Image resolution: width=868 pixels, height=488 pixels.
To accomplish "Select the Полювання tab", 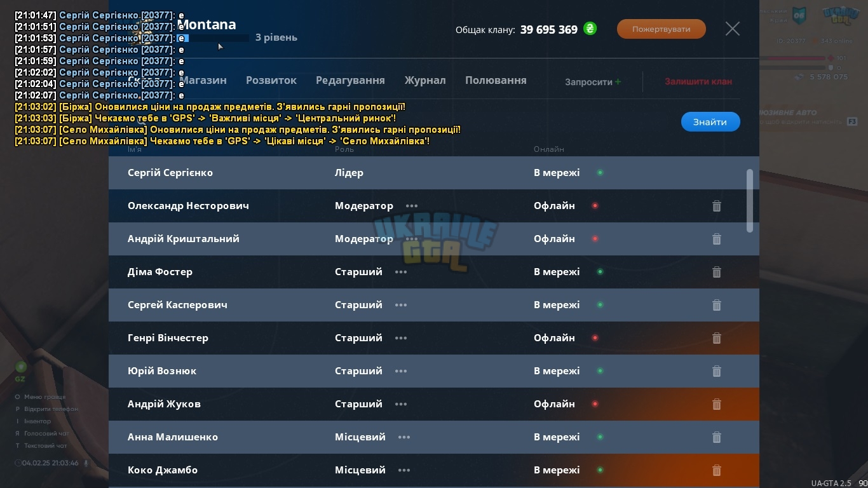I will 496,80.
